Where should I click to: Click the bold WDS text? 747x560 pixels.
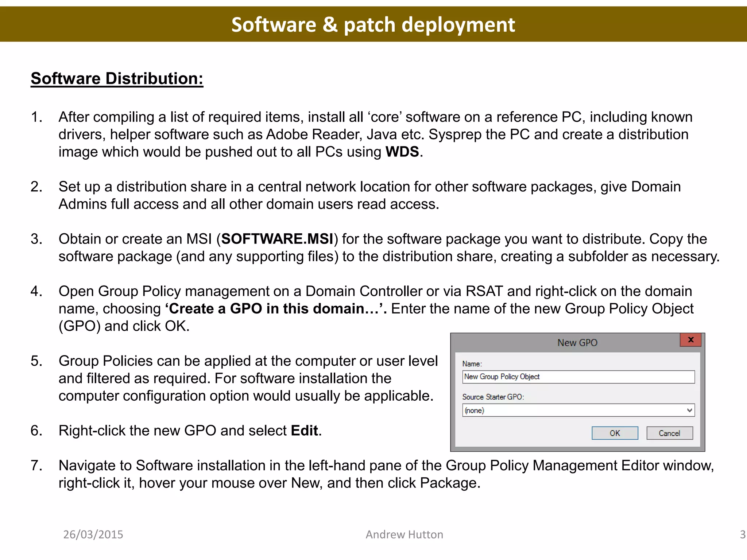coord(402,152)
